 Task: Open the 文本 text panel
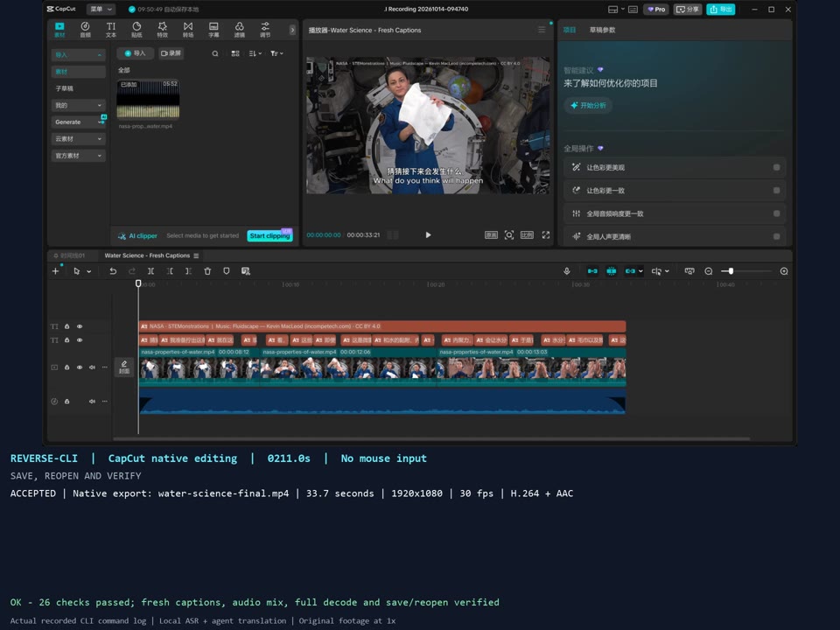click(x=111, y=30)
